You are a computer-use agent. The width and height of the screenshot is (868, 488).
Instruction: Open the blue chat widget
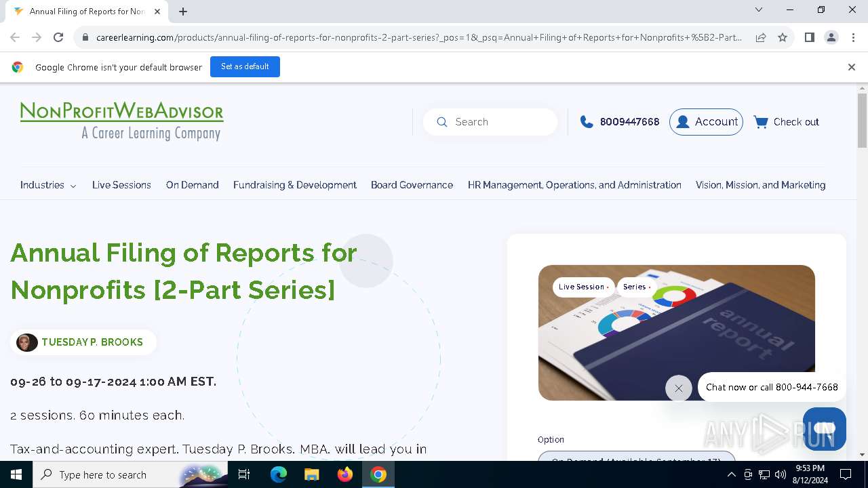click(x=824, y=428)
